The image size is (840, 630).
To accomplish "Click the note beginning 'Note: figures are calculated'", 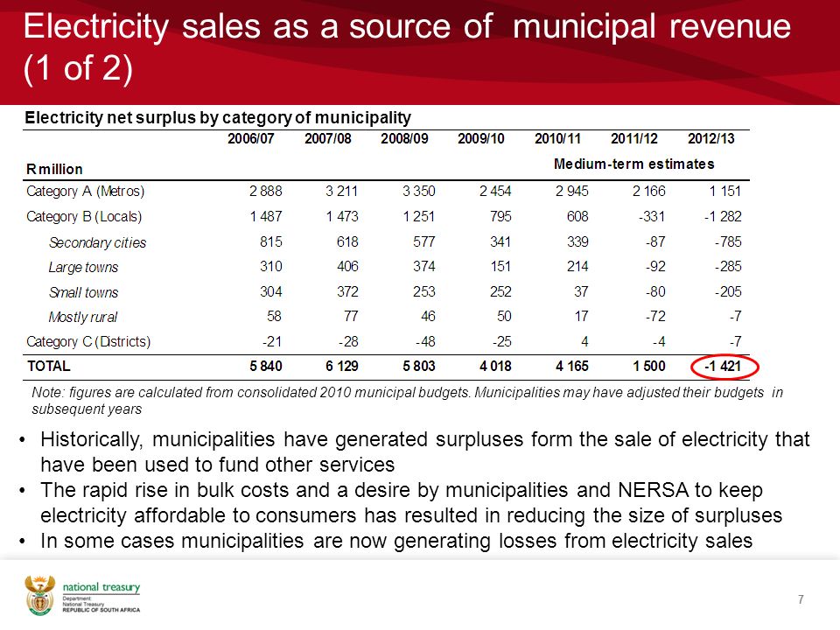I will point(407,401).
